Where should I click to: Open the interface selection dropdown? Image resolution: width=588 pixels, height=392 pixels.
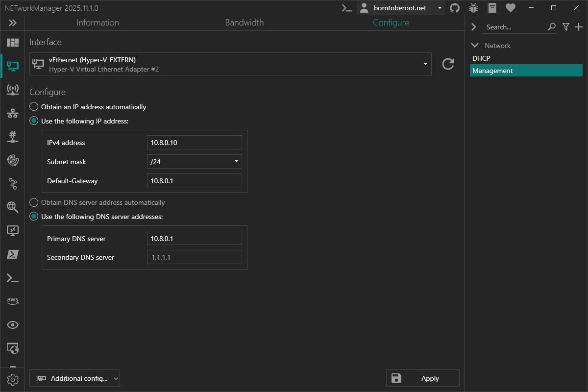coord(425,64)
